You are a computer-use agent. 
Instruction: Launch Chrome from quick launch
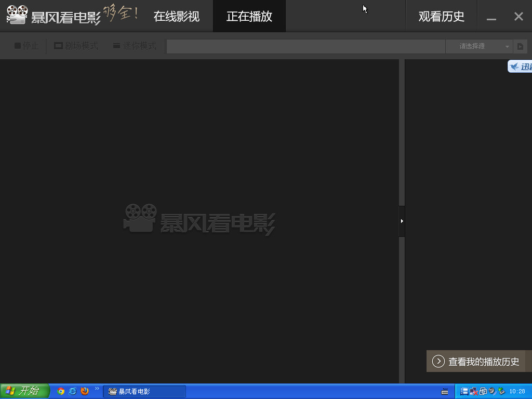pos(61,391)
